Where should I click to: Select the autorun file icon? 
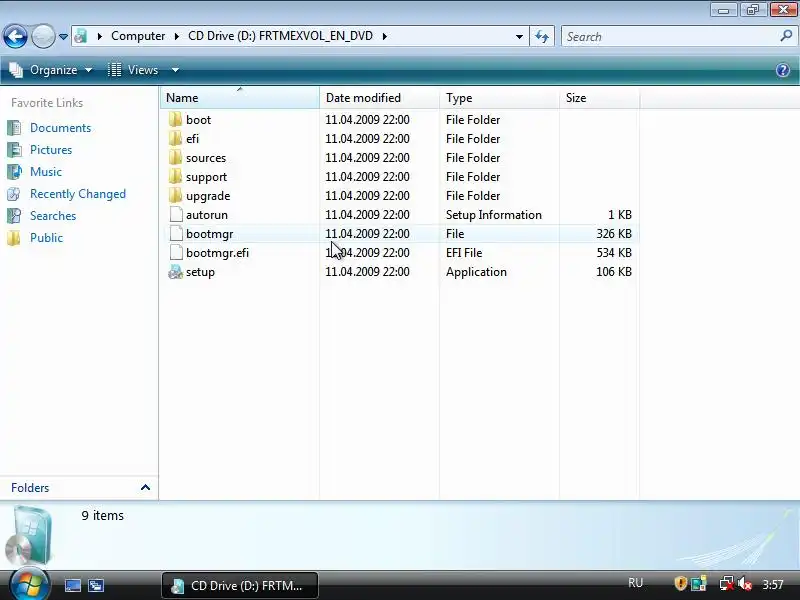(176, 214)
